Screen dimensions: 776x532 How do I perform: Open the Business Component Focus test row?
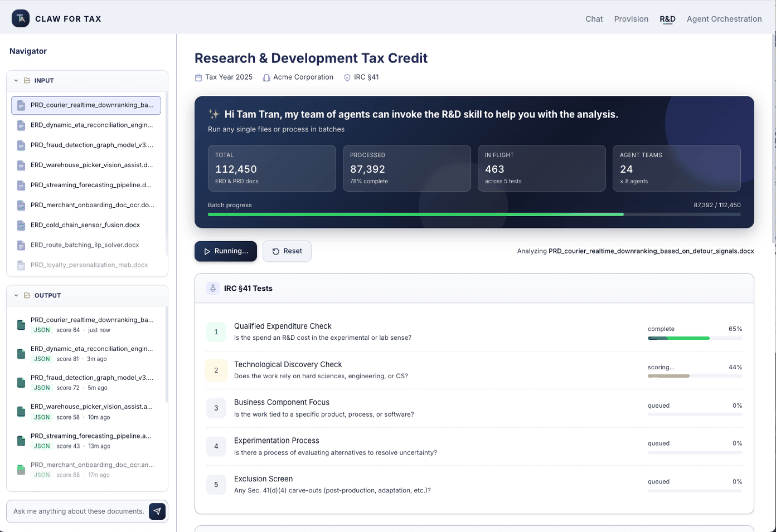[474, 408]
